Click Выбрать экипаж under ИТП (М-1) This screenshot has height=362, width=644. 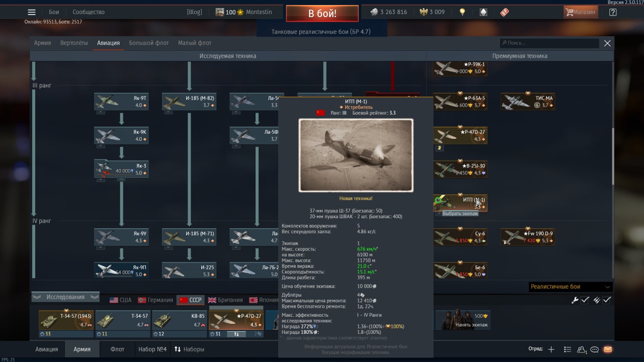coord(460,214)
